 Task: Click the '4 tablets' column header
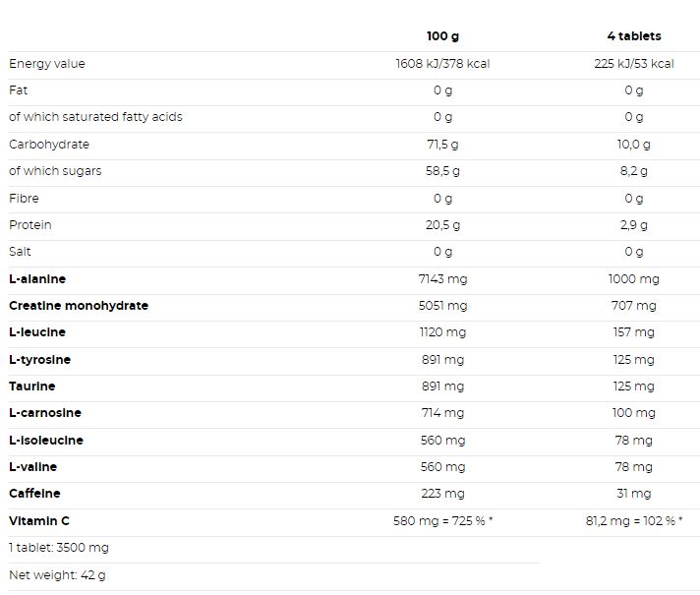pos(633,36)
